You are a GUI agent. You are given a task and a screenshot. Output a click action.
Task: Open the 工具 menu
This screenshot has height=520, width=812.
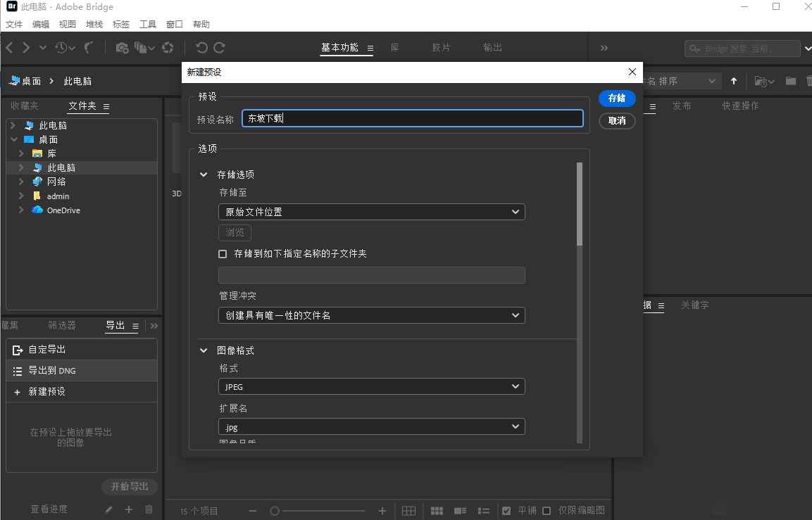pos(148,25)
